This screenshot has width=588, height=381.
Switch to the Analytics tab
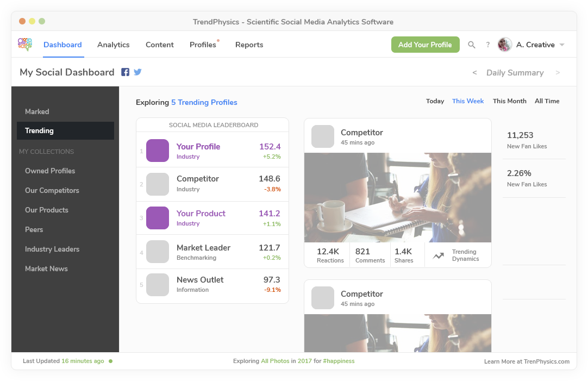[113, 45]
